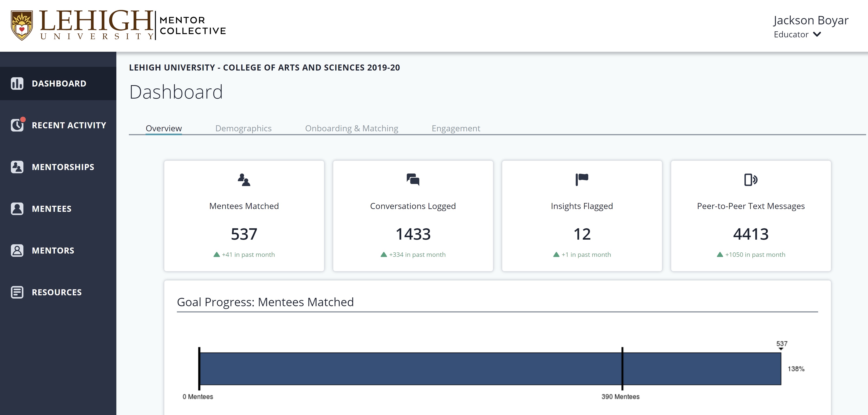Click the Mentors outline person icon

17,251
